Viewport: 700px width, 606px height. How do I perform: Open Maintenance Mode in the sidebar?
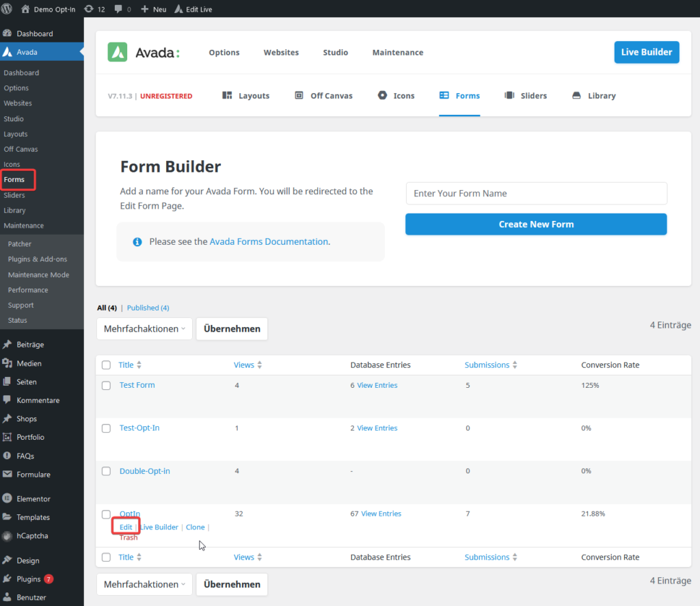tap(38, 275)
